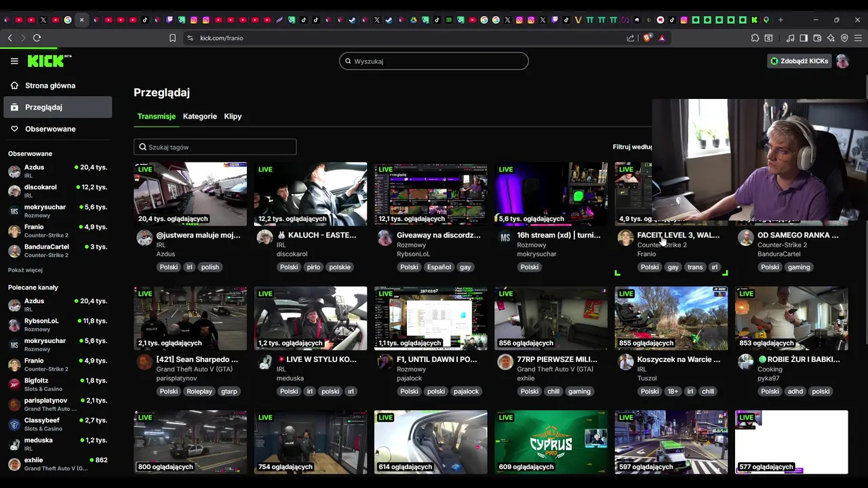Expand followed list with Pokaż więcej
Image resolution: width=868 pixels, height=488 pixels.
tap(25, 270)
